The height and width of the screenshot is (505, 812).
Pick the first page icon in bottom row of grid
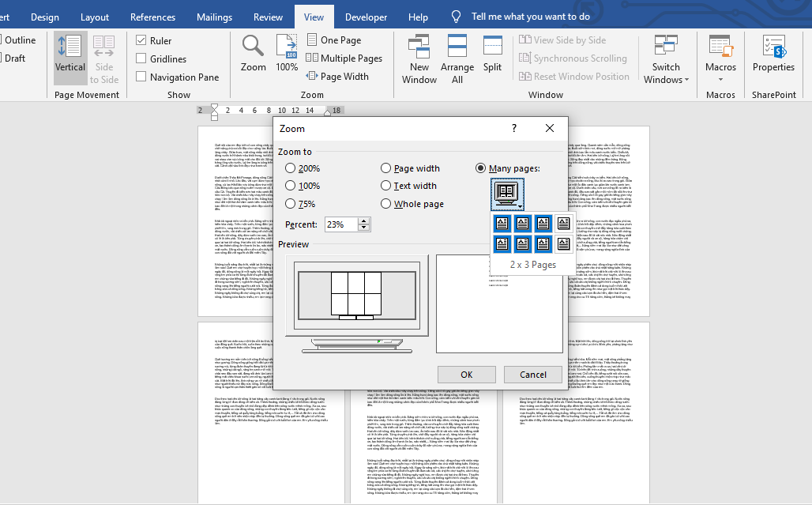(502, 243)
